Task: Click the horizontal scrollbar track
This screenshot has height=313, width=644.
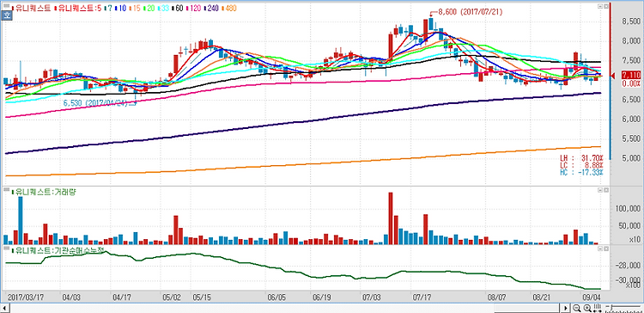Action: (x=286, y=308)
